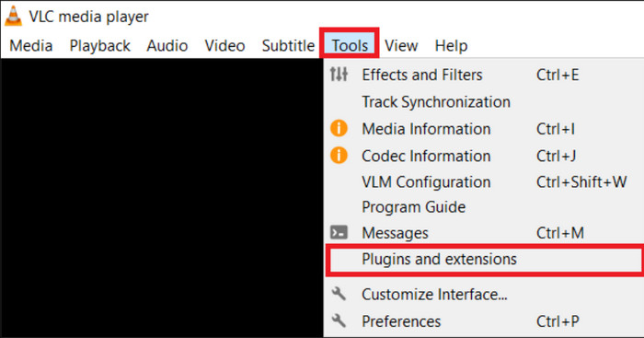Open the Media menu

click(31, 46)
